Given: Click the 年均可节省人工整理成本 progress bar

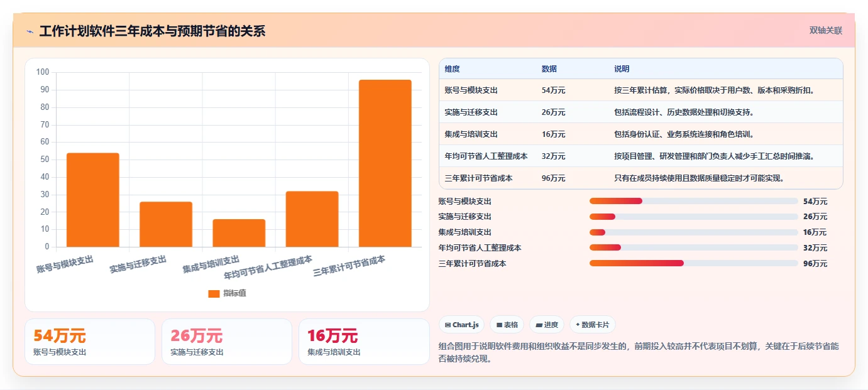Looking at the screenshot, I should click(694, 248).
